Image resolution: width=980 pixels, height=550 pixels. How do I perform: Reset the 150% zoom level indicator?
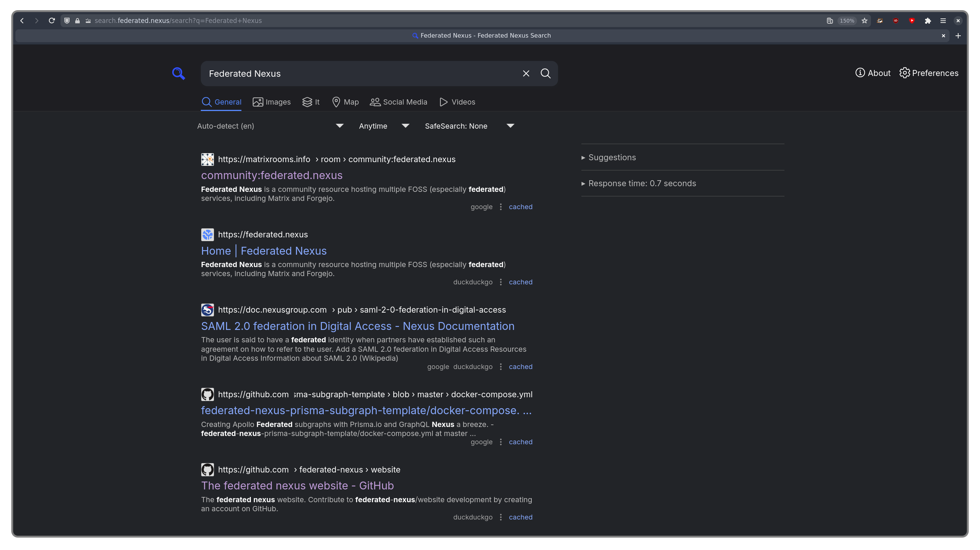tap(847, 21)
